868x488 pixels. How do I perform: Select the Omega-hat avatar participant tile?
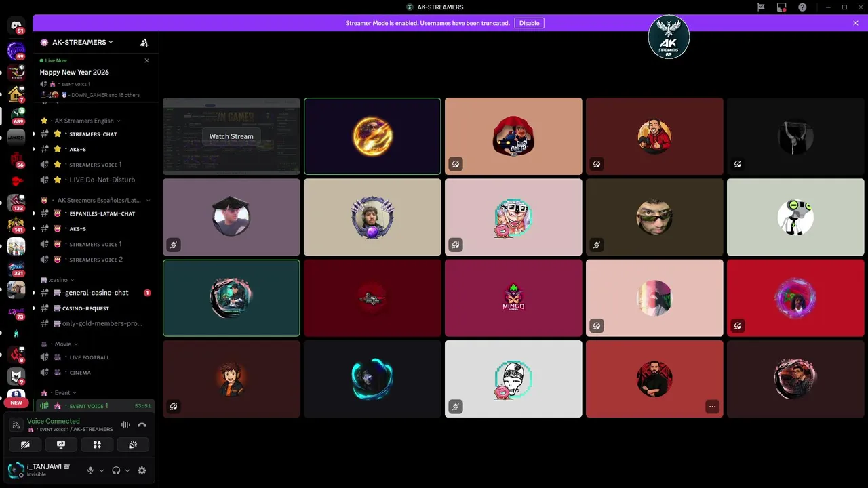pos(513,136)
